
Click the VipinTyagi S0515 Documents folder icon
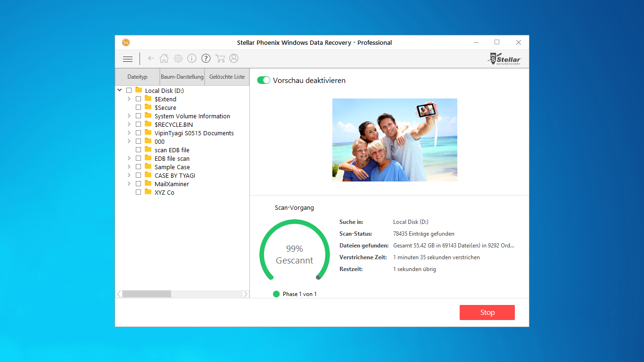(x=148, y=132)
